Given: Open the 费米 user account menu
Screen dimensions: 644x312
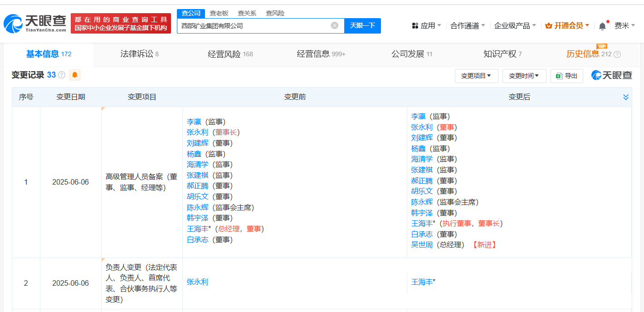Looking at the screenshot, I should 624,26.
